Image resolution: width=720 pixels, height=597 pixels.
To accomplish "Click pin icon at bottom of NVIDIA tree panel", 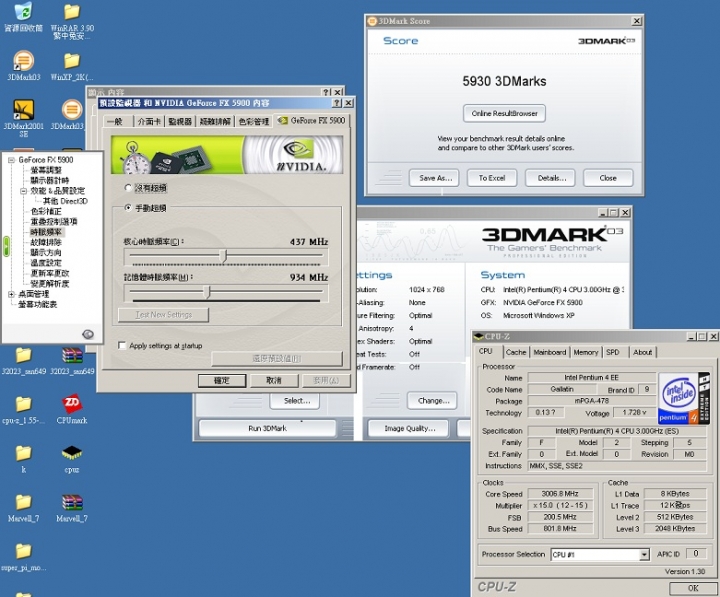I will click(88, 334).
